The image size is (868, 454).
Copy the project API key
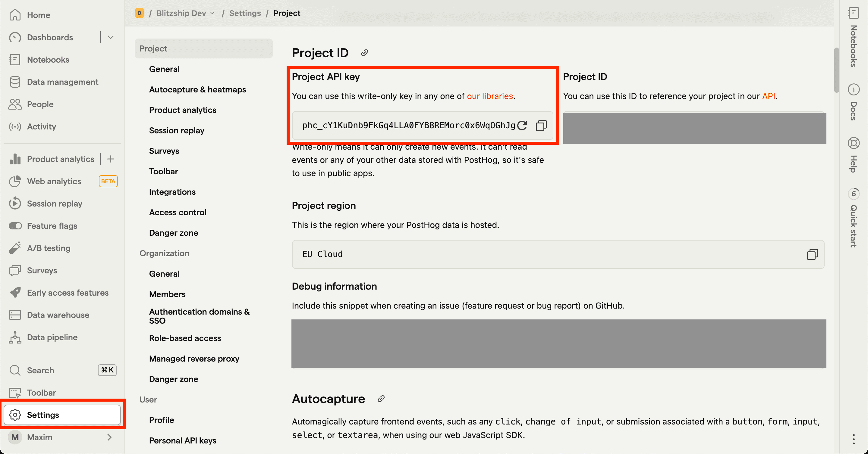click(x=541, y=126)
